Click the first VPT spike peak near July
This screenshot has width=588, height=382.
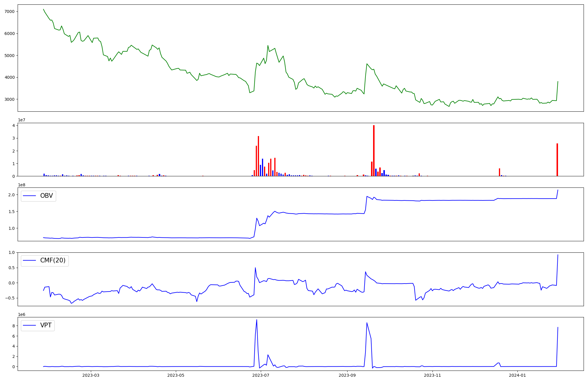[x=257, y=320]
